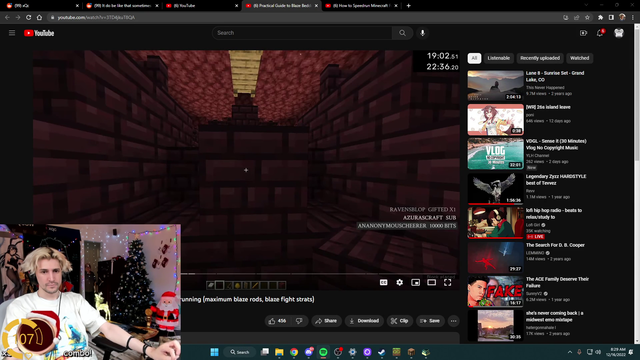Dislike the video
This screenshot has height=360, width=640.
click(x=299, y=321)
